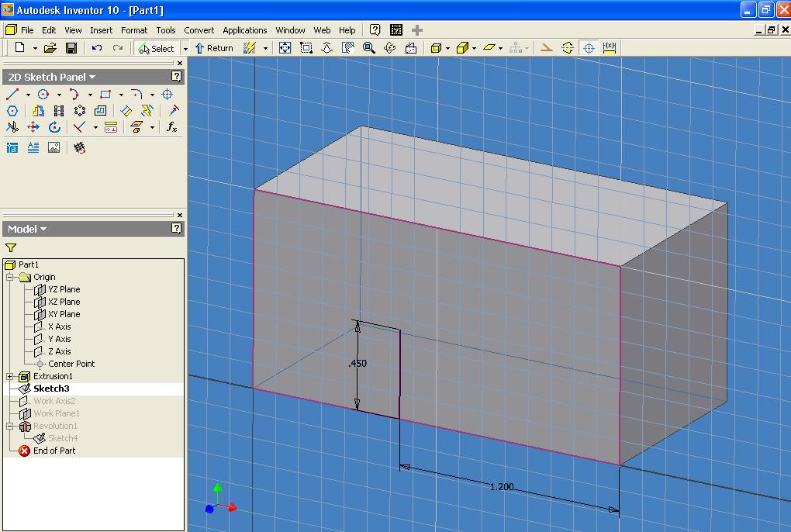
Task: Select Sketch3 in the model tree
Action: [x=51, y=389]
